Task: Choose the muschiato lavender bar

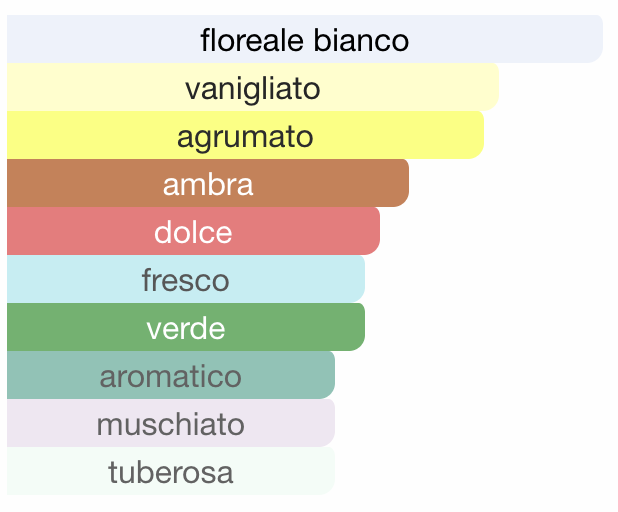Action: pyautogui.click(x=171, y=423)
